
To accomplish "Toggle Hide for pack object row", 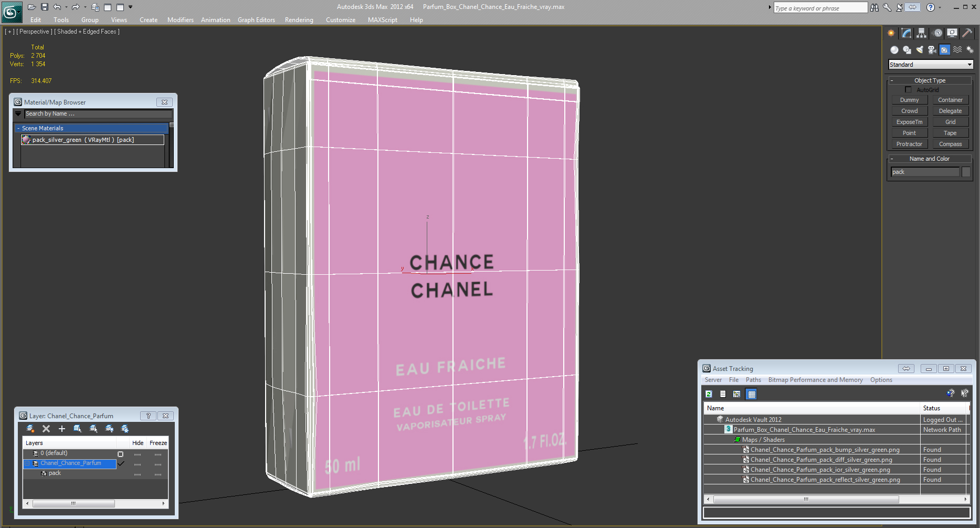I will [x=138, y=474].
